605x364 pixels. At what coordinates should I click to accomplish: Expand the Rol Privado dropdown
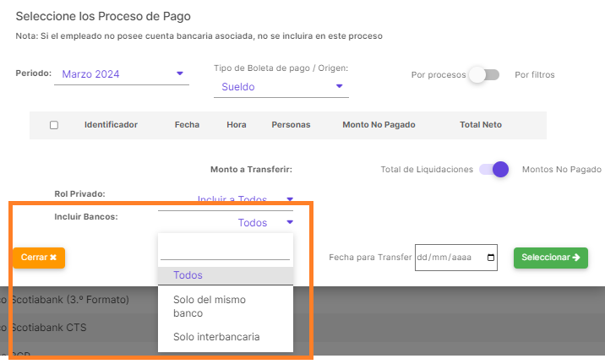289,199
